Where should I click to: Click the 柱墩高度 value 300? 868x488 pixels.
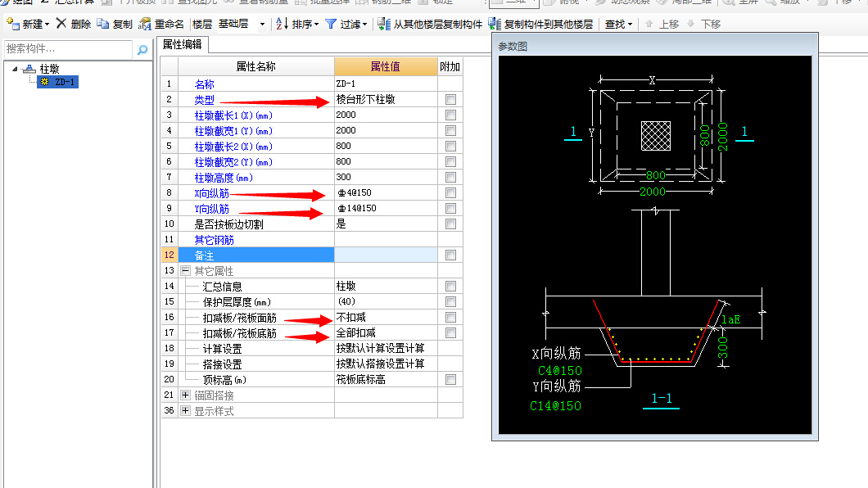coord(343,177)
